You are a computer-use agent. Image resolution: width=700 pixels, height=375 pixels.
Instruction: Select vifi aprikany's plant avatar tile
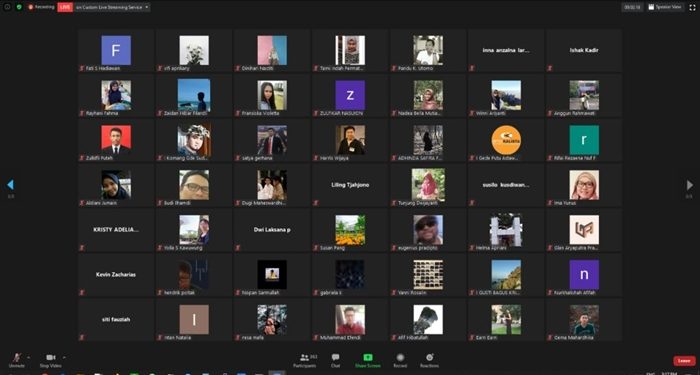194,50
